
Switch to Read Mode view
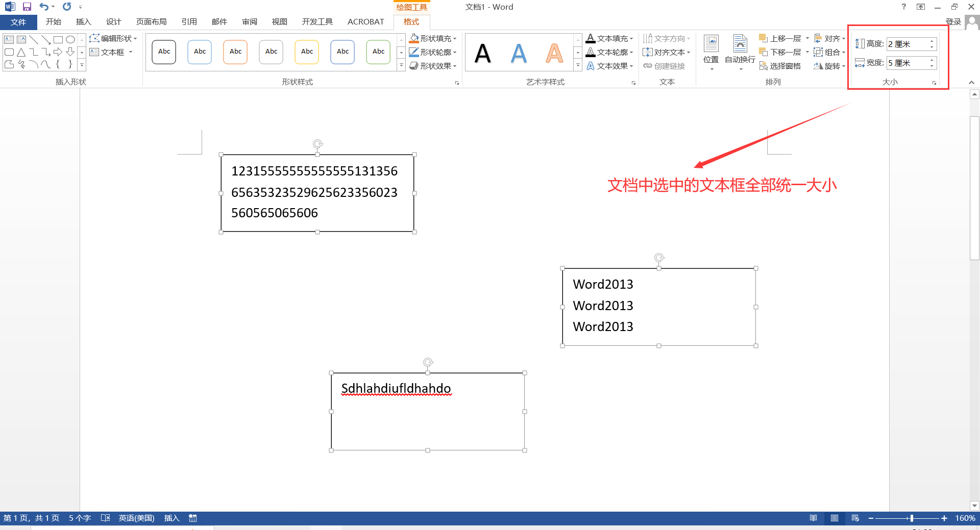[813, 518]
